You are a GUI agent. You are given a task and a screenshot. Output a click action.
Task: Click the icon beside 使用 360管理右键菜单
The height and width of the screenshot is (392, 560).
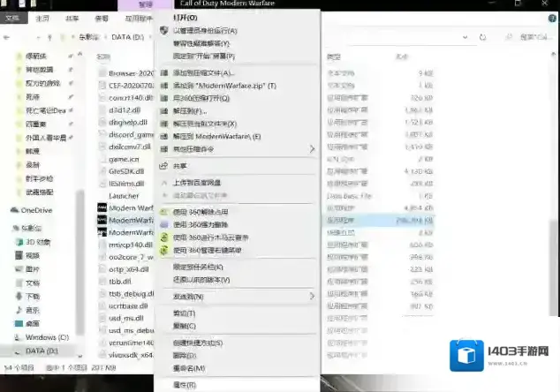[164, 250]
